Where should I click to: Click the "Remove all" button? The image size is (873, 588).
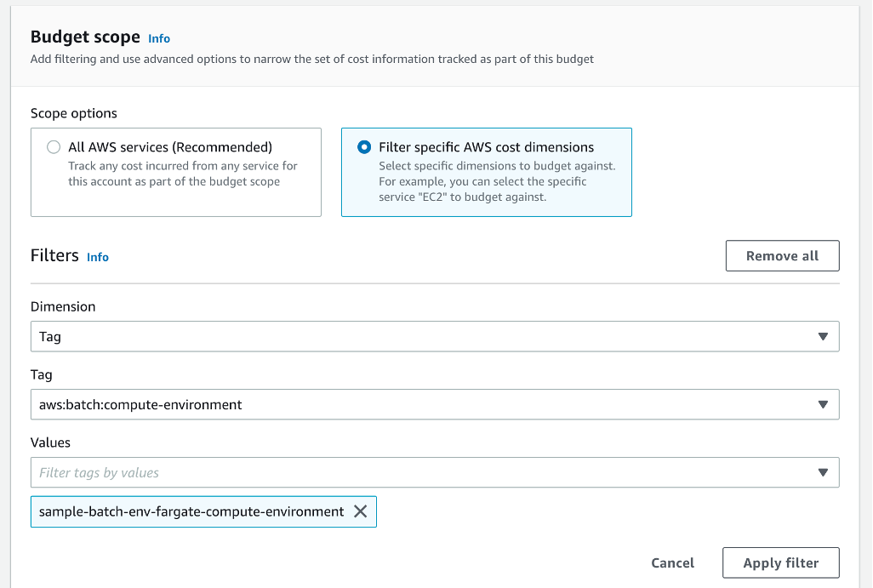[x=782, y=255]
